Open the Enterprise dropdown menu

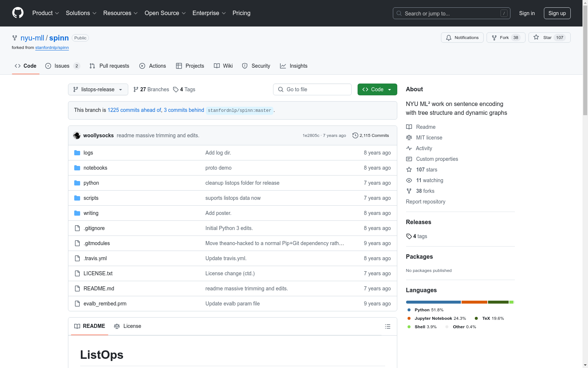point(209,13)
